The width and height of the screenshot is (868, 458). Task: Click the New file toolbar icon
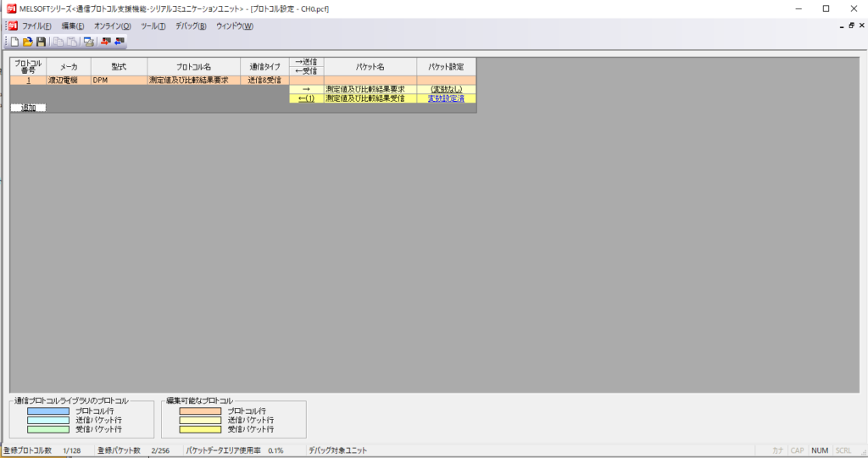(x=14, y=41)
